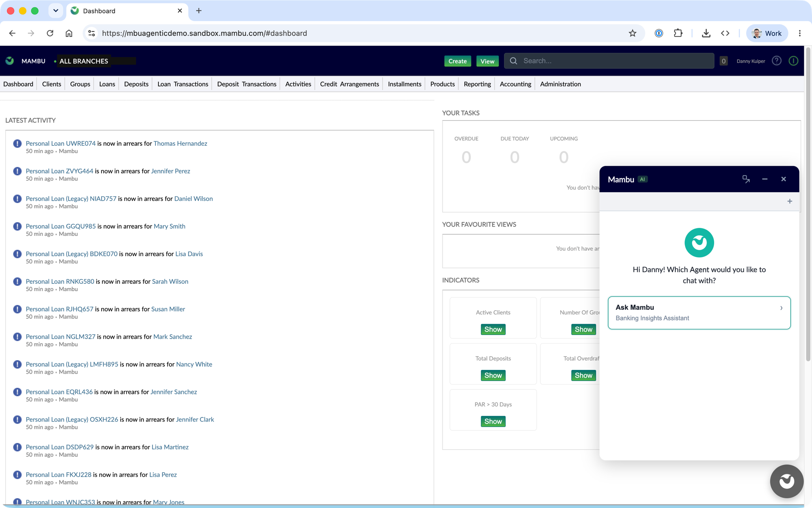Go back in browser history
Screen dimensions: 812x508
click(12, 33)
